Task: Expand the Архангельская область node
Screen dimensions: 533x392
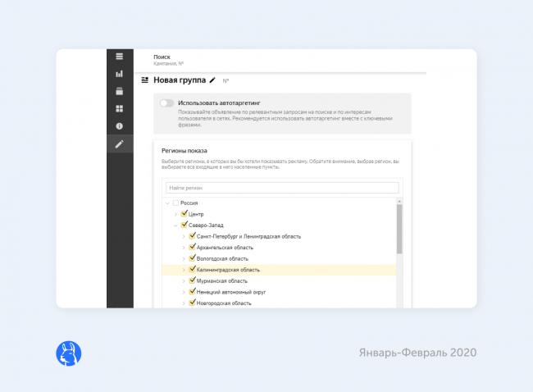Action: click(x=183, y=247)
